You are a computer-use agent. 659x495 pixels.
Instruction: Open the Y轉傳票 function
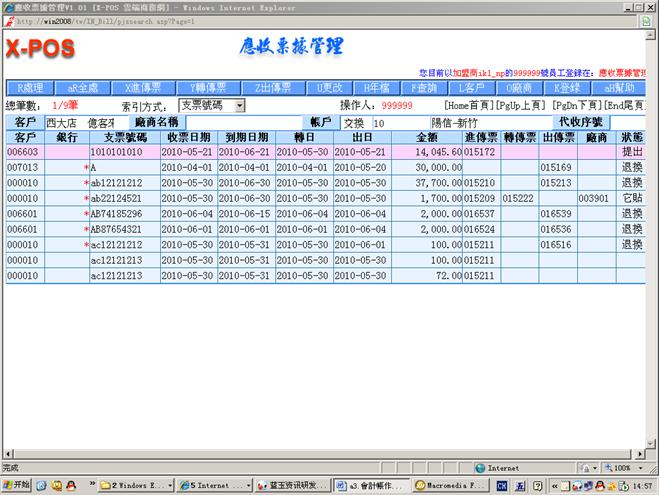tap(208, 88)
